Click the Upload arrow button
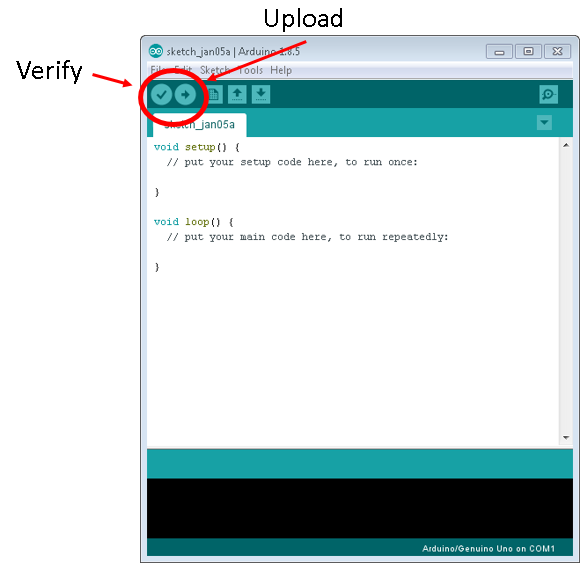The image size is (581, 565). pyautogui.click(x=185, y=95)
